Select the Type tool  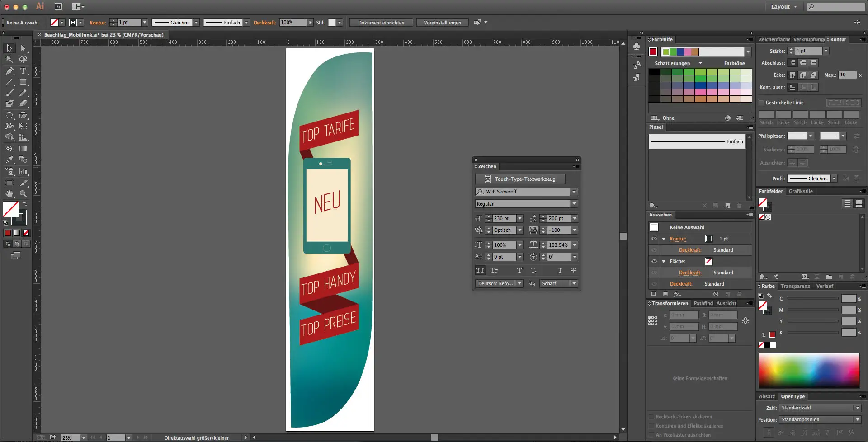tap(23, 71)
